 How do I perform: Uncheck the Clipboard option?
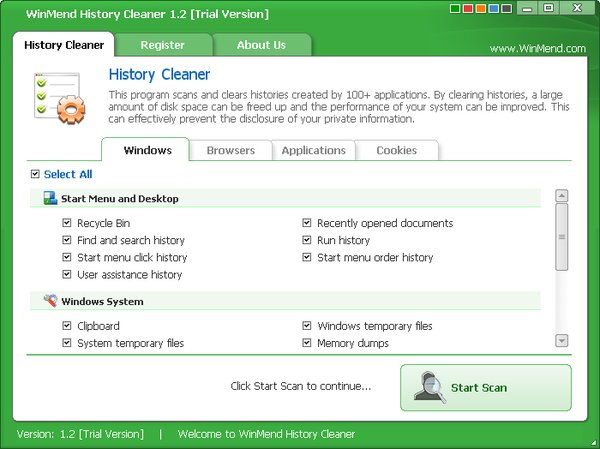tap(66, 326)
